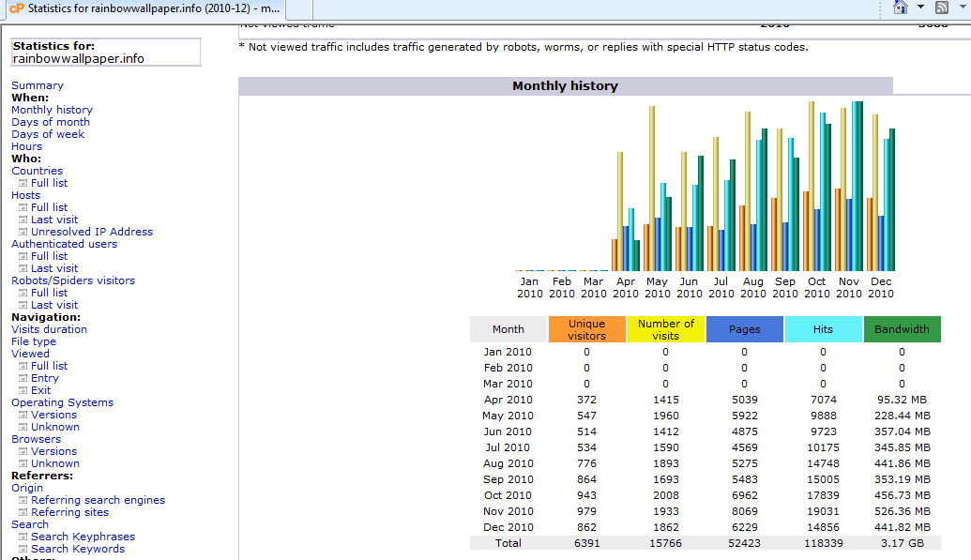Open the Visits duration link

[x=49, y=329]
